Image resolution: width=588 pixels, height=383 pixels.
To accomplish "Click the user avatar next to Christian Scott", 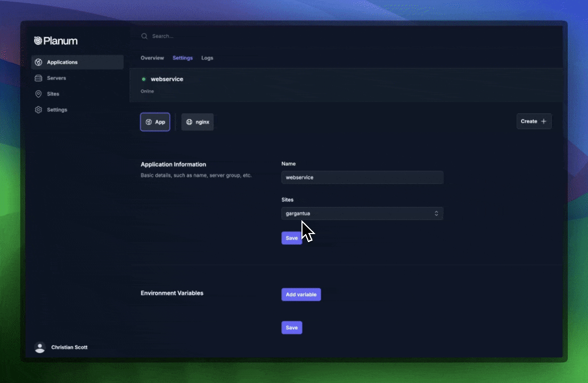I will coord(40,347).
